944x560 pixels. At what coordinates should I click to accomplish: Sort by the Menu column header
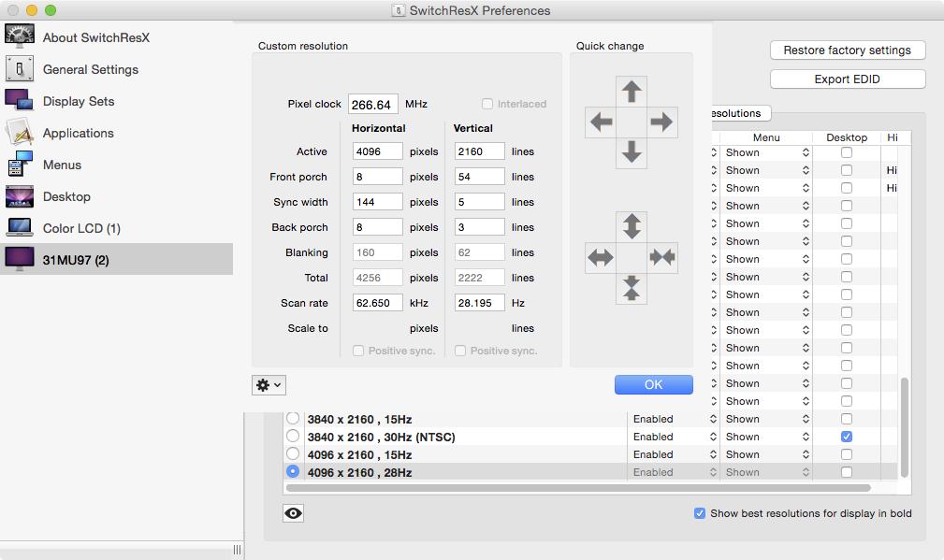point(766,137)
